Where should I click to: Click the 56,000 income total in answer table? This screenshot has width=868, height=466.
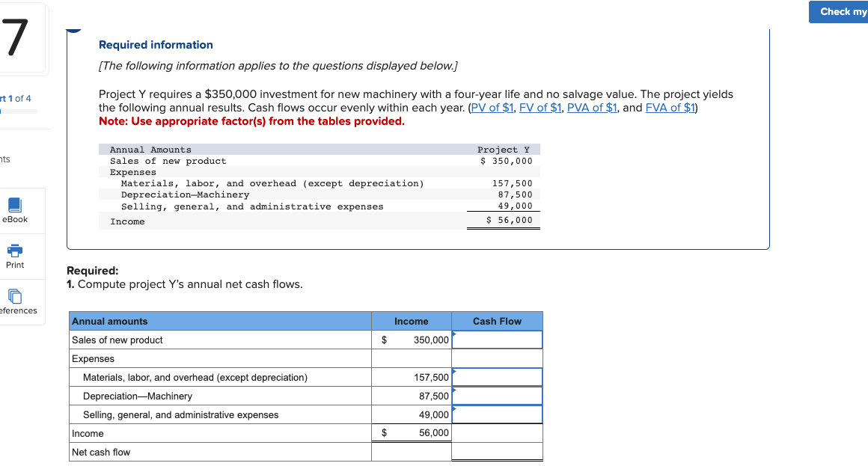pos(433,433)
